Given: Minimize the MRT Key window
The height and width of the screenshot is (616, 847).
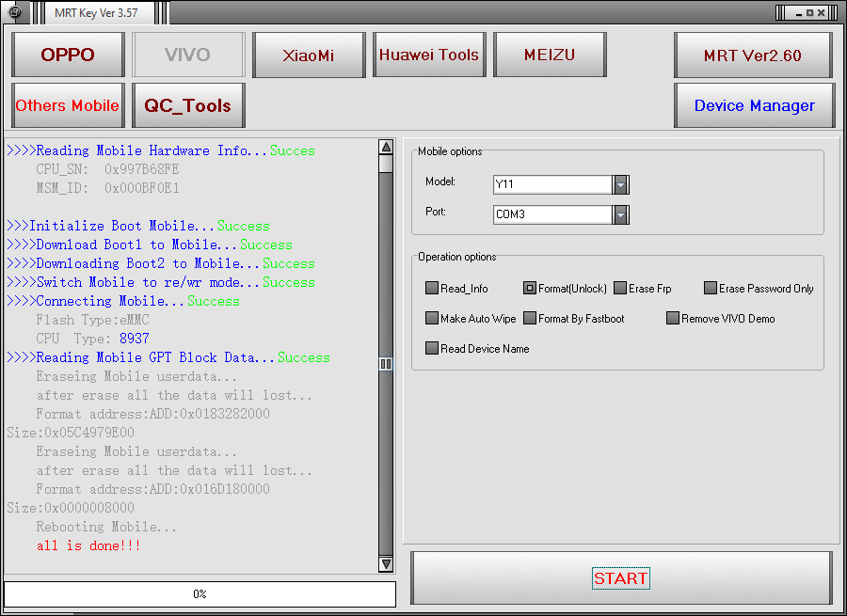Looking at the screenshot, I should (798, 13).
